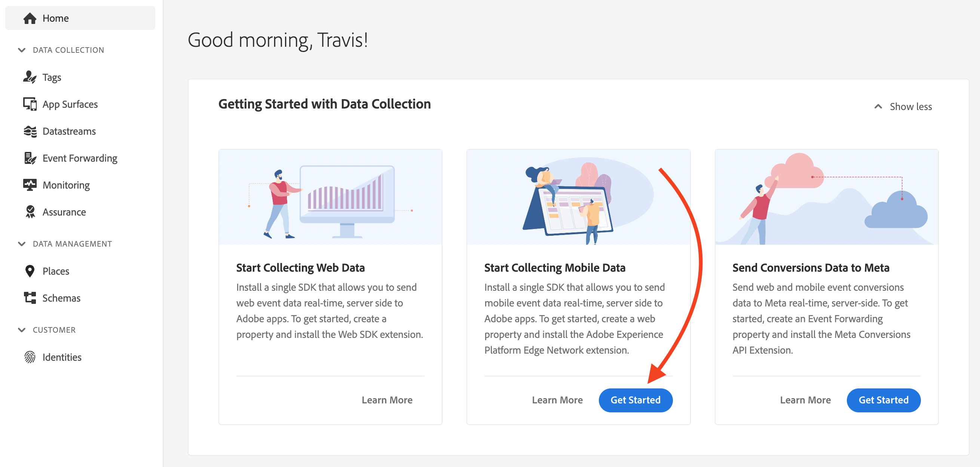This screenshot has width=980, height=467.
Task: Open Monitoring via its pulse icon
Action: tap(30, 185)
